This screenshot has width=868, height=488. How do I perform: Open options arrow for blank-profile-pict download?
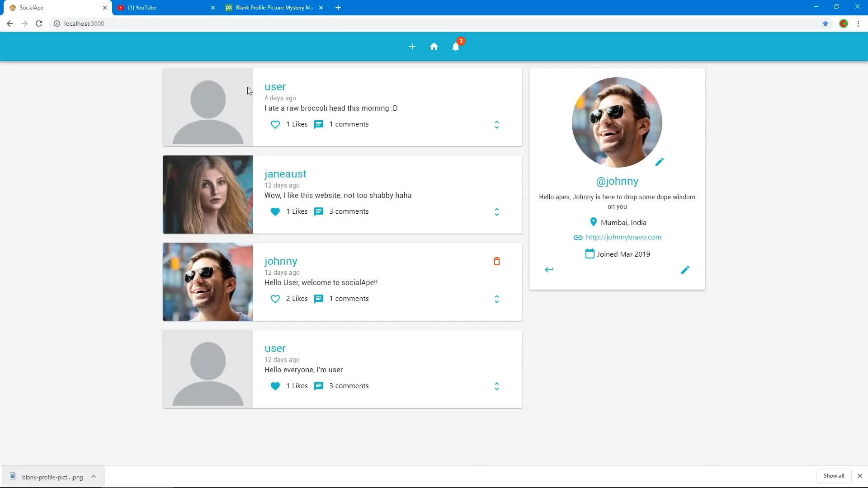[x=94, y=476]
